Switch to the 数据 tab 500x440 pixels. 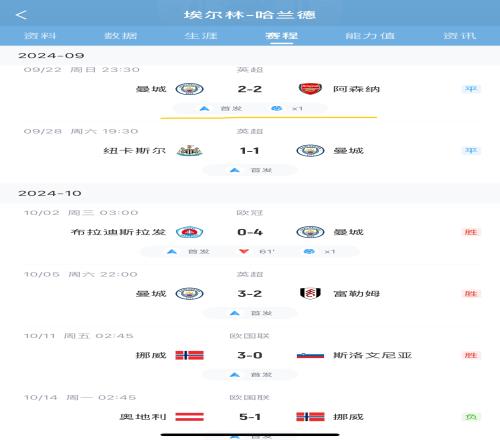click(x=121, y=35)
